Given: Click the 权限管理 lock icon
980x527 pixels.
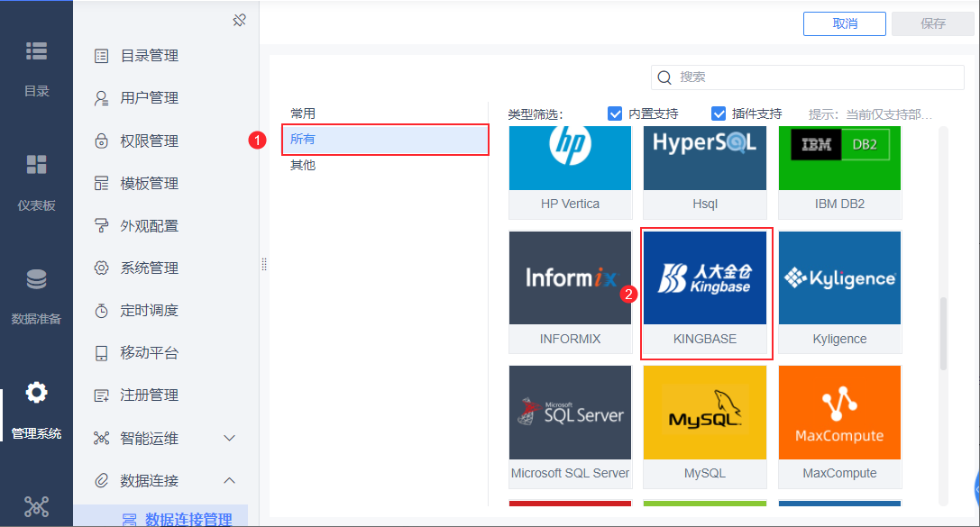Looking at the screenshot, I should click(101, 141).
